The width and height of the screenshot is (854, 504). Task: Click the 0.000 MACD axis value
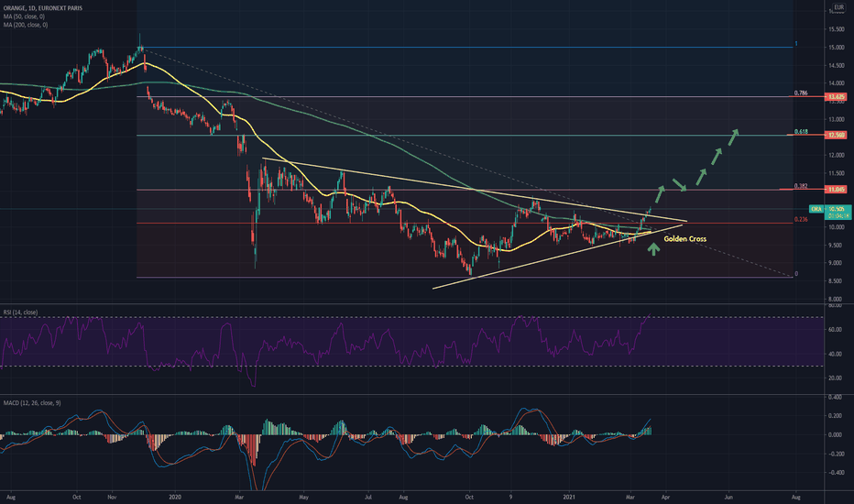835,434
